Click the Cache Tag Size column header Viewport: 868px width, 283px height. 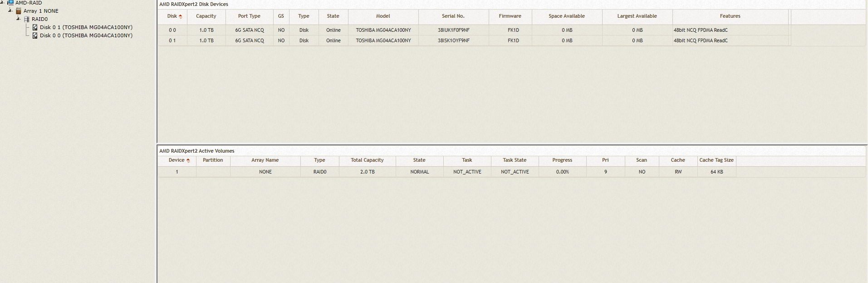(716, 160)
